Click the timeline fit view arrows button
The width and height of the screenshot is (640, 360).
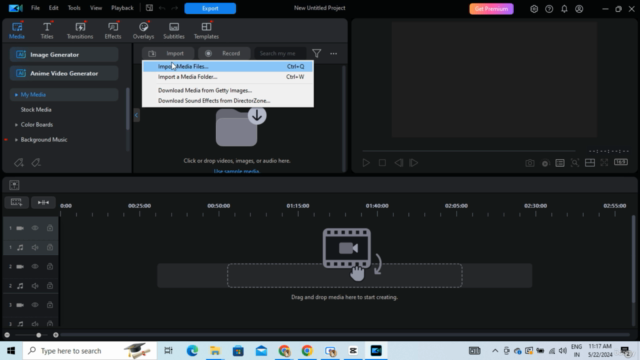tap(43, 202)
